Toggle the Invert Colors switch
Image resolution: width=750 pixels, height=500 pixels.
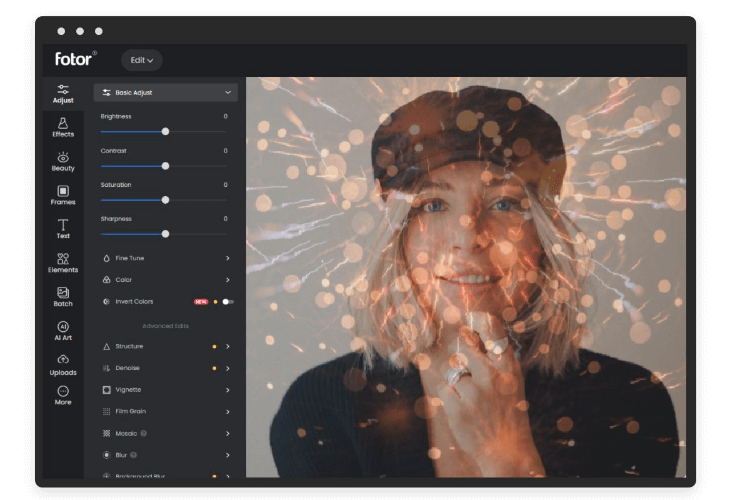pyautogui.click(x=227, y=301)
